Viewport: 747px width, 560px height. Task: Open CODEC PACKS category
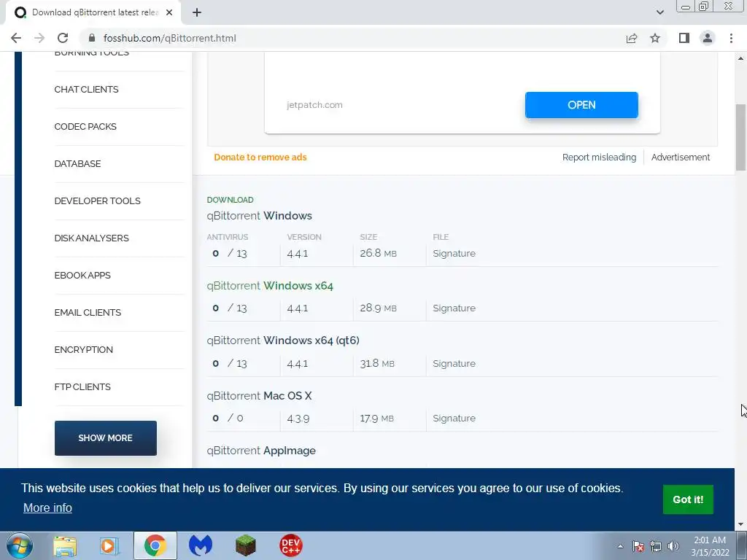tap(85, 127)
